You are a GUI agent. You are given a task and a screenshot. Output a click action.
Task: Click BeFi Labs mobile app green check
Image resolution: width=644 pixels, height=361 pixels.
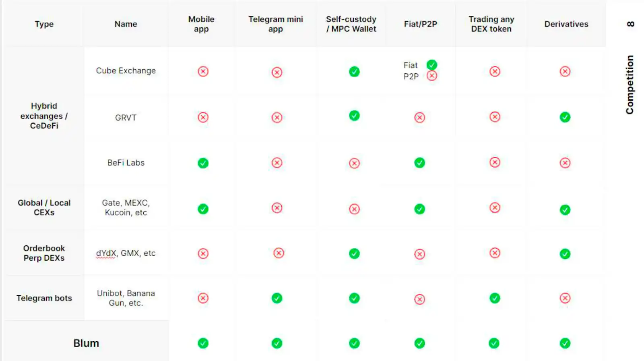203,163
